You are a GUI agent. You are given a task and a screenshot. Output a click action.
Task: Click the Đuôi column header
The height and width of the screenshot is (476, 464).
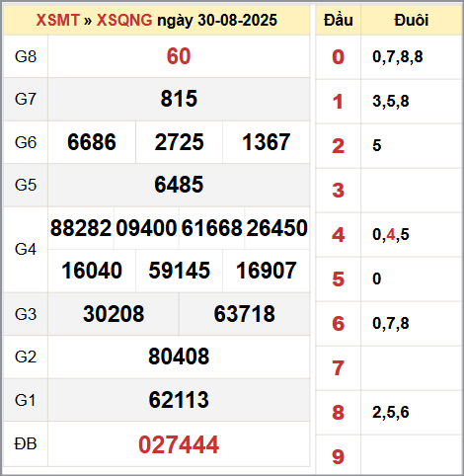412,20
